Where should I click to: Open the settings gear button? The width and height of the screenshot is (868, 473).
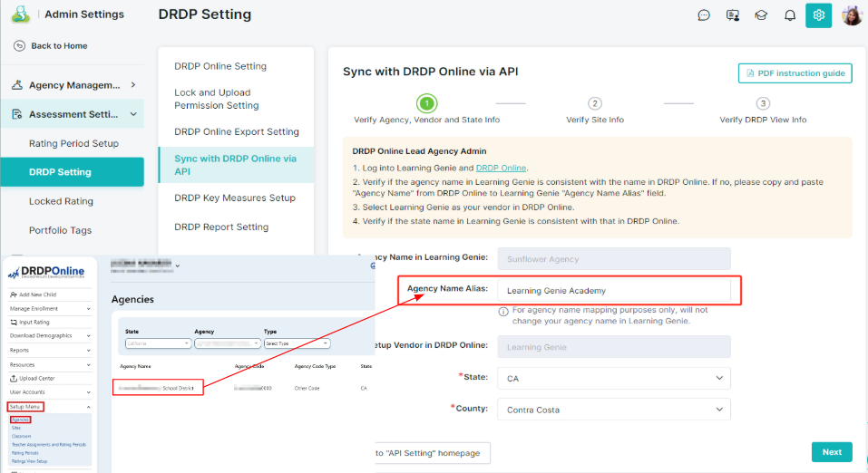(x=819, y=14)
